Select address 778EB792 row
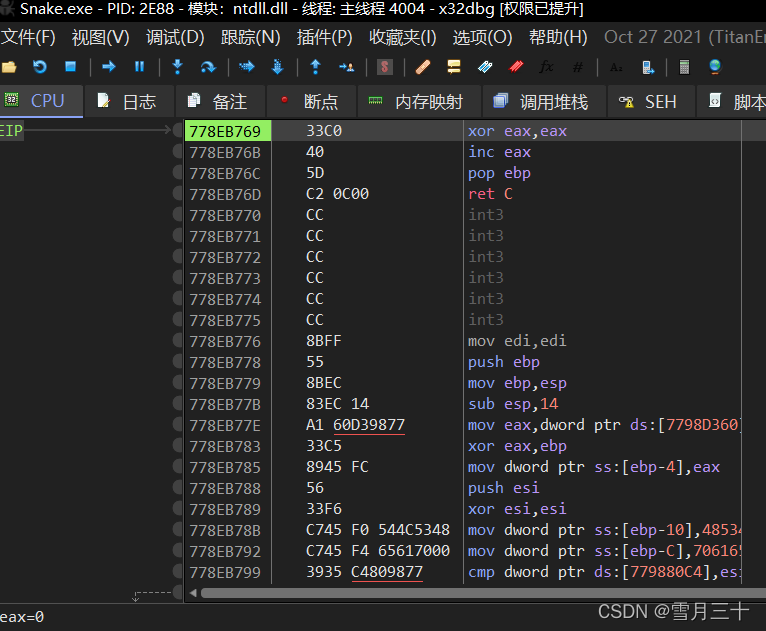The width and height of the screenshot is (766, 631). click(x=225, y=551)
